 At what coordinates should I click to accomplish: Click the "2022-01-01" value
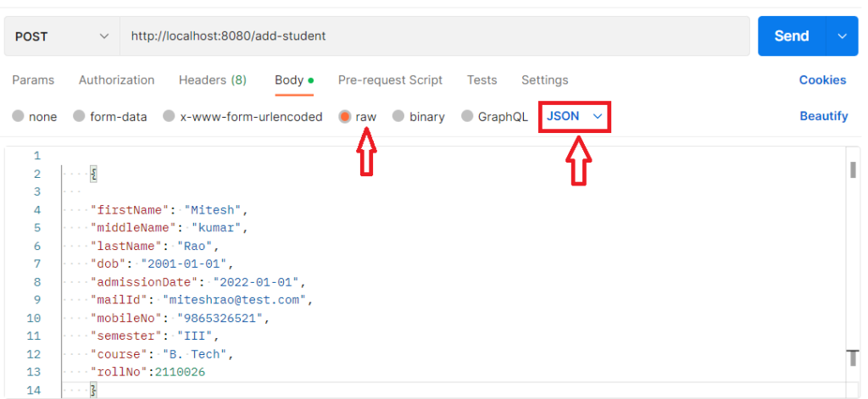click(x=256, y=282)
